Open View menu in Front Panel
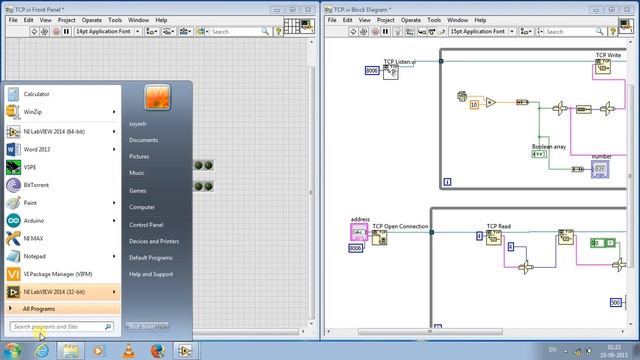This screenshot has width=640, height=360. click(x=45, y=20)
